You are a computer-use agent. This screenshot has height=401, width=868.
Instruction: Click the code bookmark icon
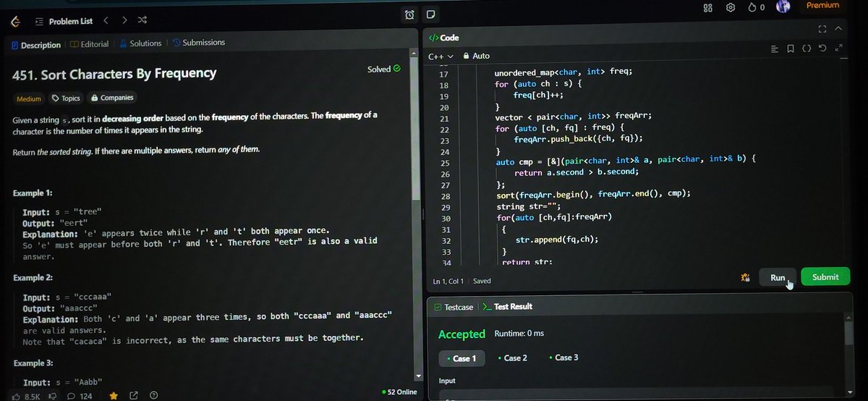791,48
